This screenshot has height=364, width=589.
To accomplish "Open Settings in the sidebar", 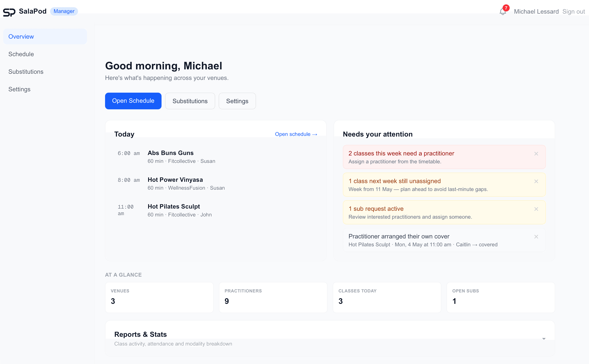I will click(x=45, y=89).
